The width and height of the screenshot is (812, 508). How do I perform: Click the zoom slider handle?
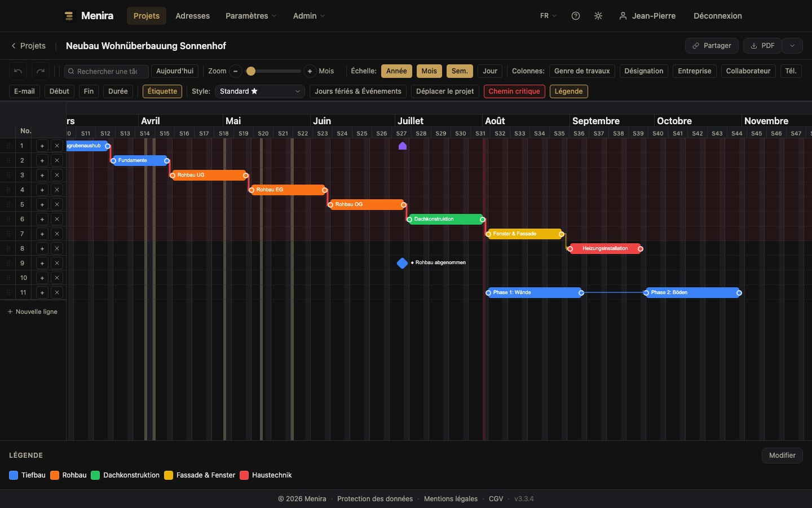point(251,71)
